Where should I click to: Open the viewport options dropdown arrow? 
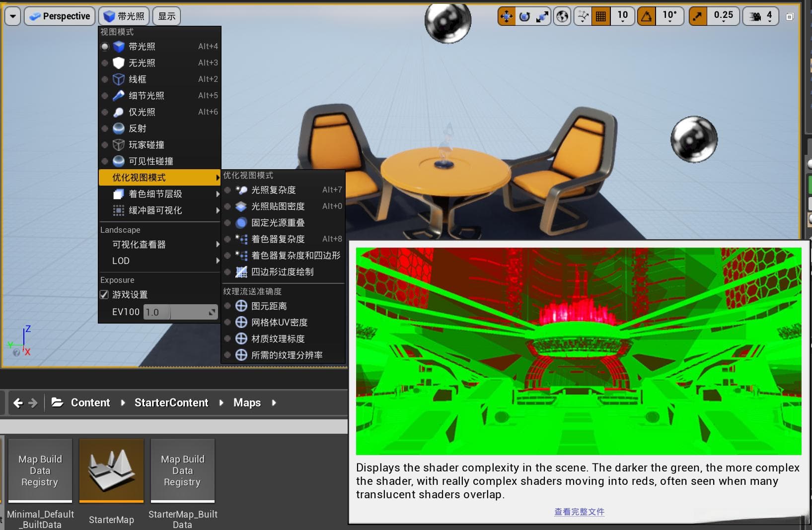click(12, 16)
